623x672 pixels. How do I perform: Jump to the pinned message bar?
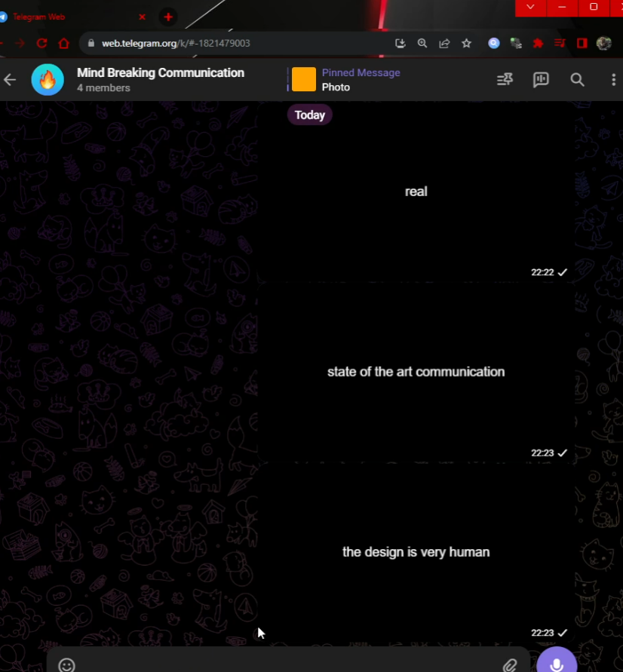tap(361, 78)
